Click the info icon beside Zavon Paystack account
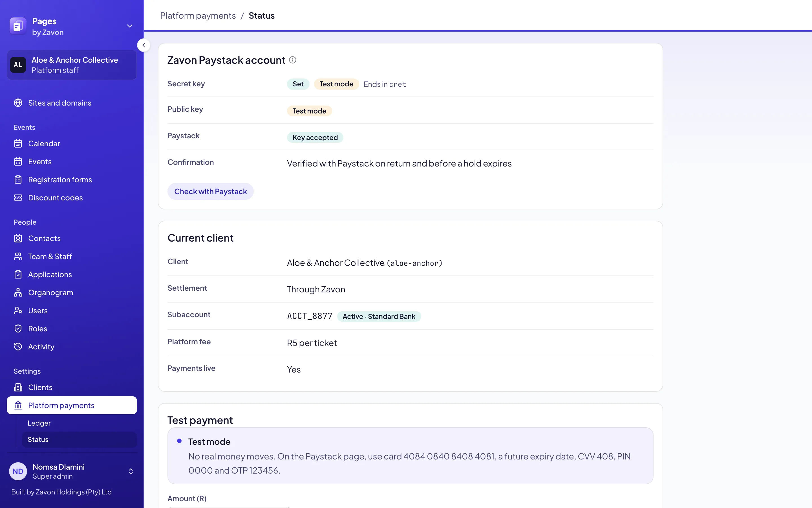 tap(293, 60)
